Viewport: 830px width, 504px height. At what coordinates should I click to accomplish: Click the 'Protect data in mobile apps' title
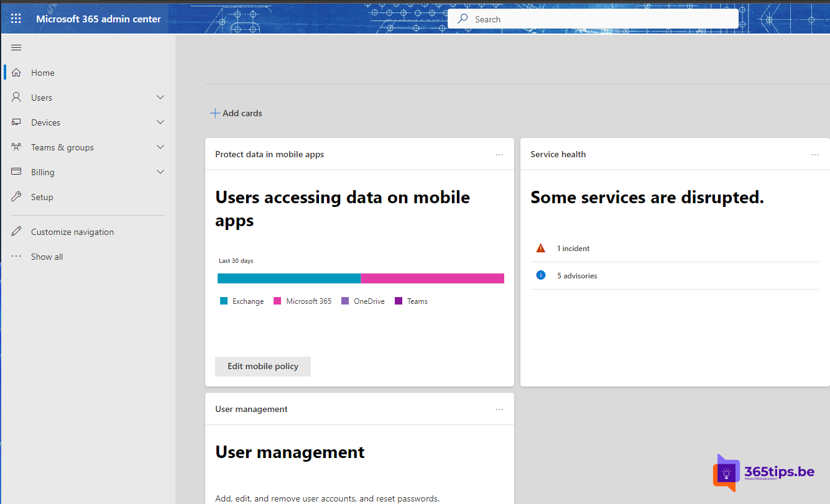coord(270,154)
